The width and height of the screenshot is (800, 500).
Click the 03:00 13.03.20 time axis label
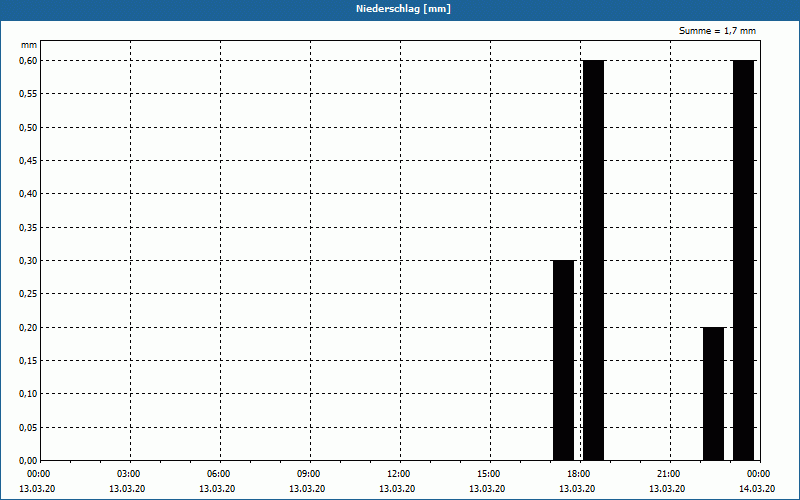point(129,481)
